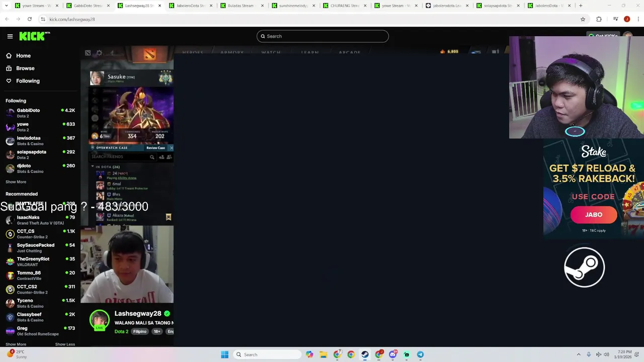Bookmark this page with star icon
The height and width of the screenshot is (362, 644).
[x=583, y=19]
